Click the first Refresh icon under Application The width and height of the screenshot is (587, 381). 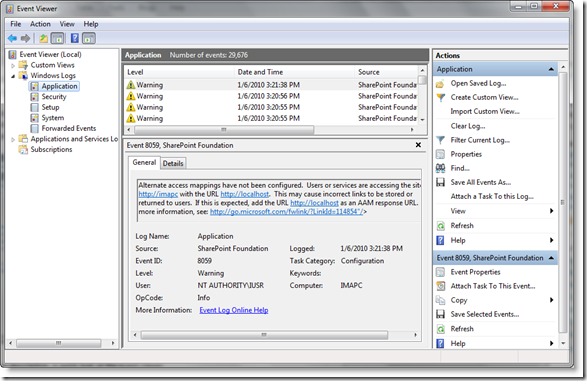click(441, 226)
